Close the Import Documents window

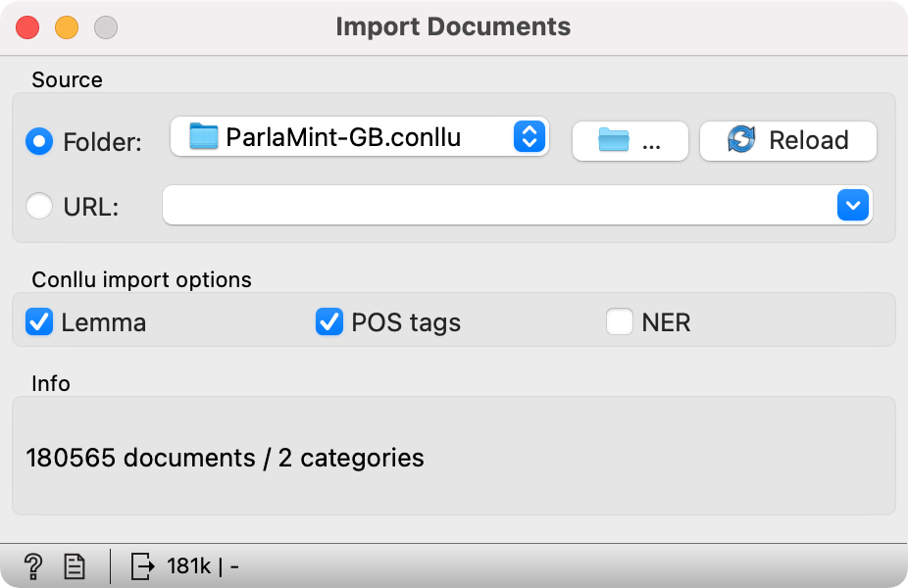pos(28,27)
